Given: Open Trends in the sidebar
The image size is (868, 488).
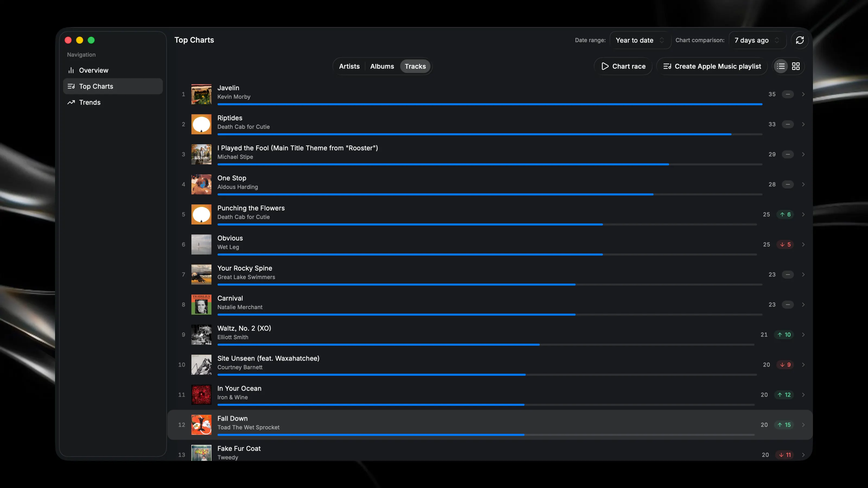Looking at the screenshot, I should pyautogui.click(x=113, y=102).
